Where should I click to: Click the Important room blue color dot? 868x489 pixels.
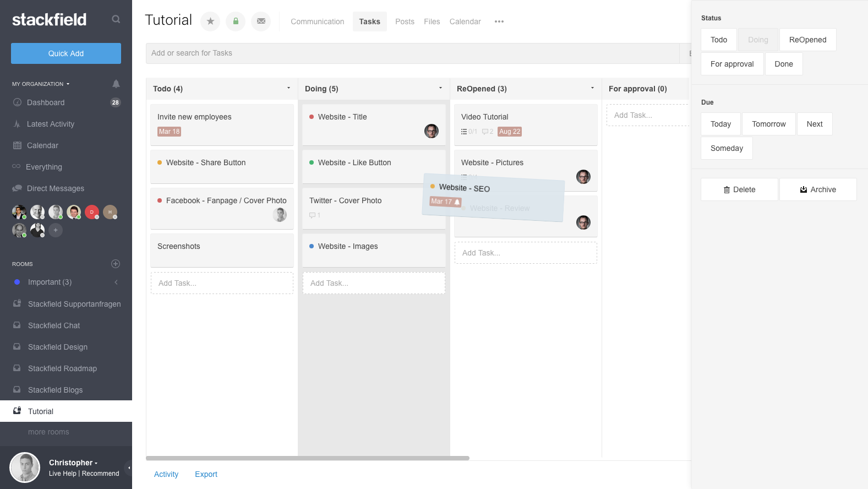tap(17, 282)
